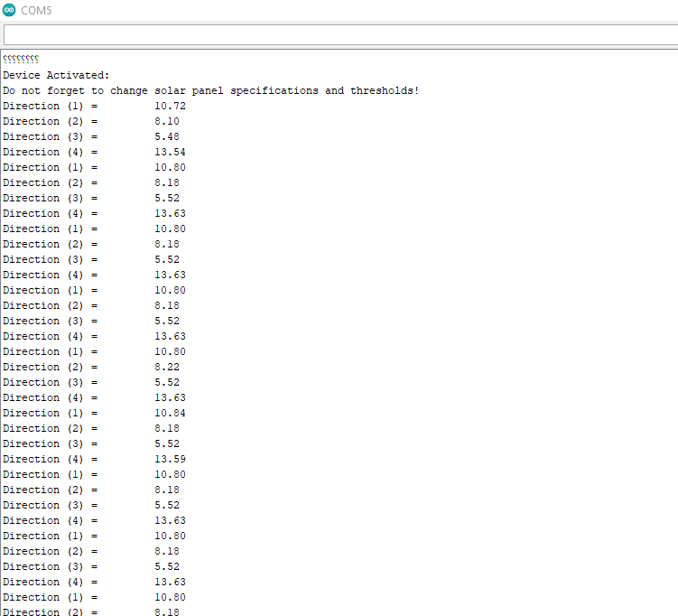
Task: Click the Arduino logo icon in title bar
Action: tap(9, 10)
